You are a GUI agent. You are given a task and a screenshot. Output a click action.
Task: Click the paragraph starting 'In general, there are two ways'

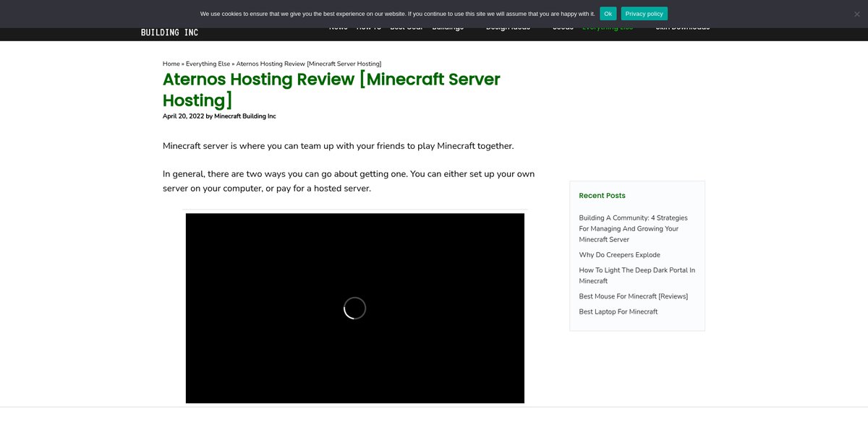click(349, 181)
